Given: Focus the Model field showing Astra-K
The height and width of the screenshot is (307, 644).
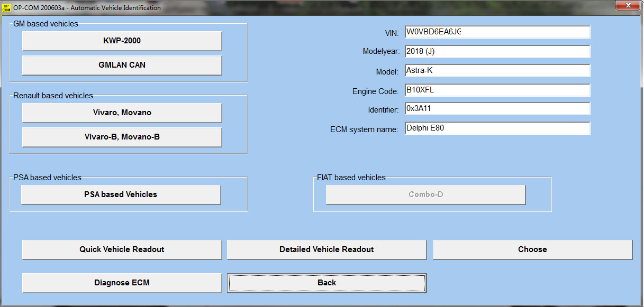Looking at the screenshot, I should tap(497, 71).
